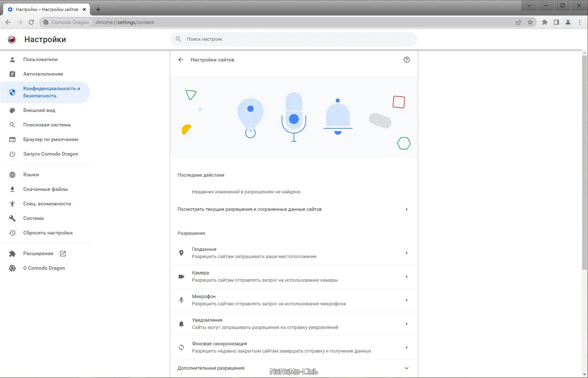Open Пользователи settings section

point(45,59)
